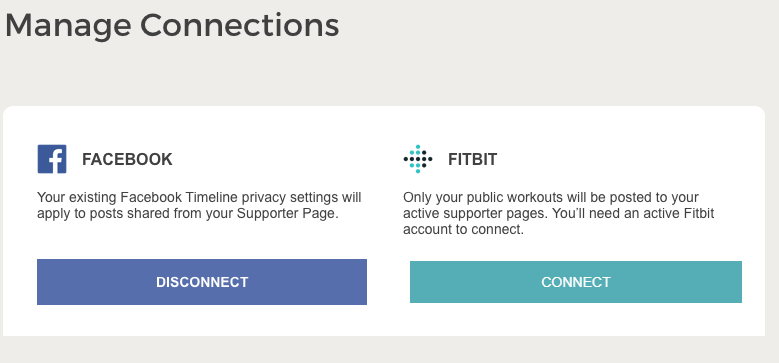Click the Fitbit public workouts description

558,214
